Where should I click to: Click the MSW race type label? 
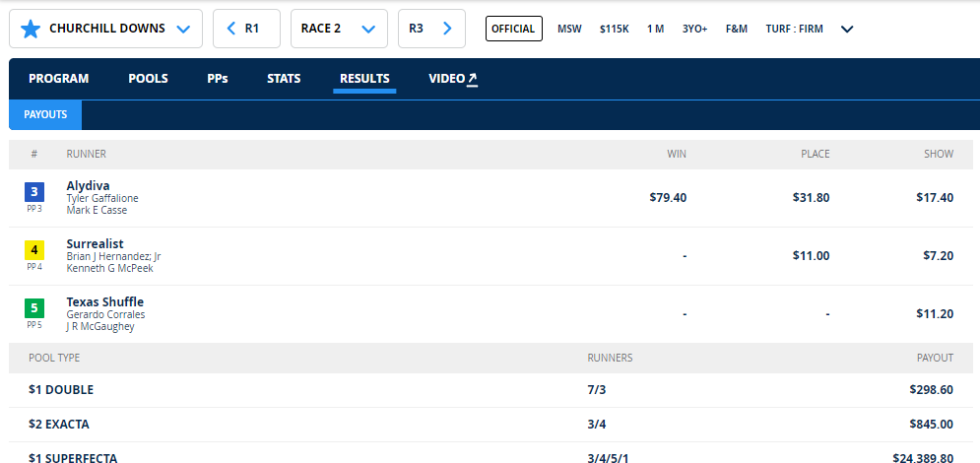(569, 29)
